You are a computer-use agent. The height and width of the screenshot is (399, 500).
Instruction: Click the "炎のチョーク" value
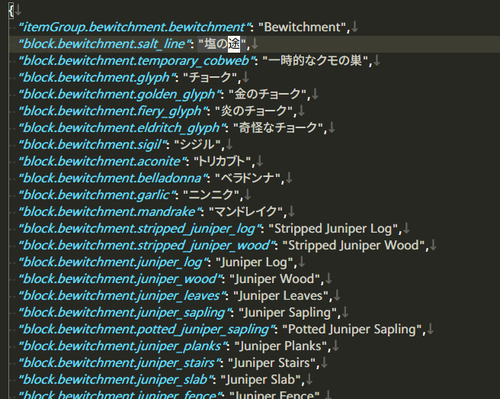click(x=254, y=111)
